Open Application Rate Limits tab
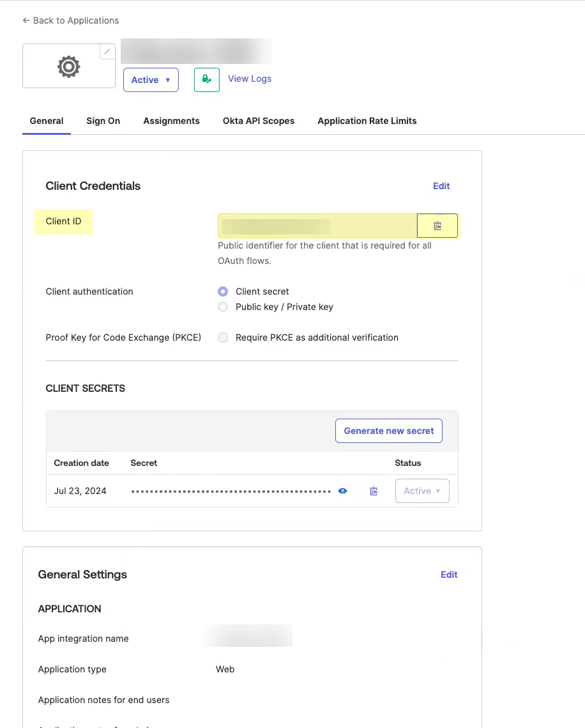 (367, 121)
